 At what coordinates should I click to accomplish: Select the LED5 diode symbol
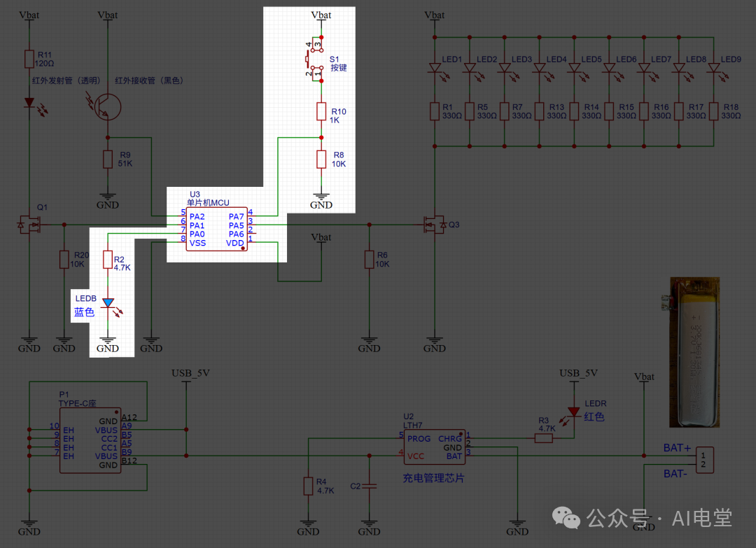tap(574, 69)
